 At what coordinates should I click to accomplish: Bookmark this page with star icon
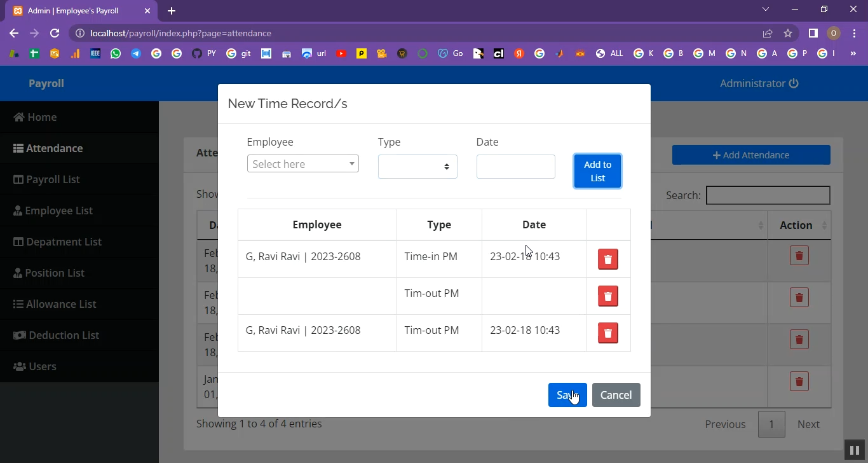[x=788, y=33]
